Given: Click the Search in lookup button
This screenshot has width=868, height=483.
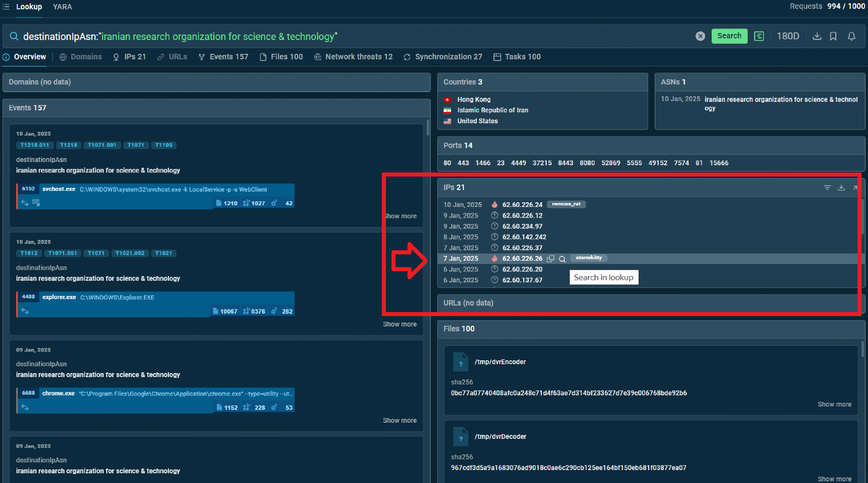Looking at the screenshot, I should [x=604, y=277].
